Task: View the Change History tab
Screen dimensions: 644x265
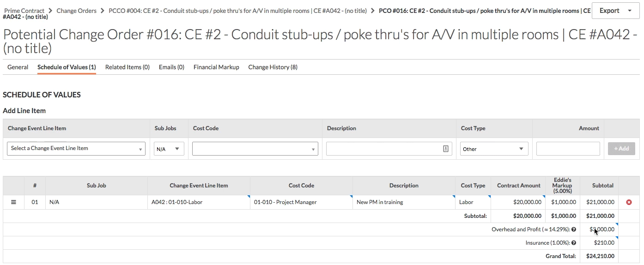Action: pyautogui.click(x=273, y=67)
